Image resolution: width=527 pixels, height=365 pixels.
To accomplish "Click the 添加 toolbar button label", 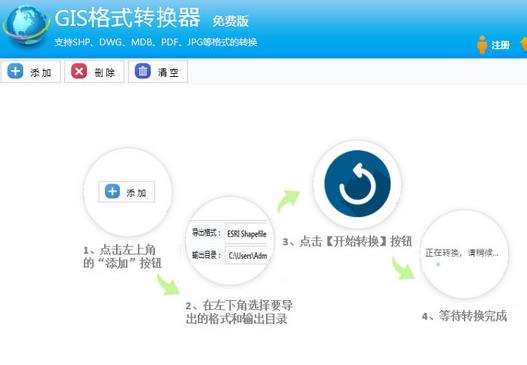I will 41,72.
